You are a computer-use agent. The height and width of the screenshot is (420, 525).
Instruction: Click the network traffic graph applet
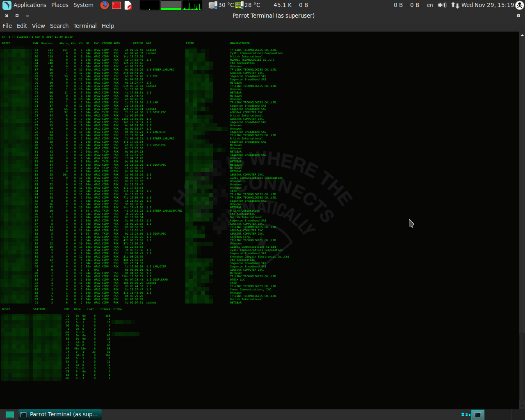[x=192, y=5]
